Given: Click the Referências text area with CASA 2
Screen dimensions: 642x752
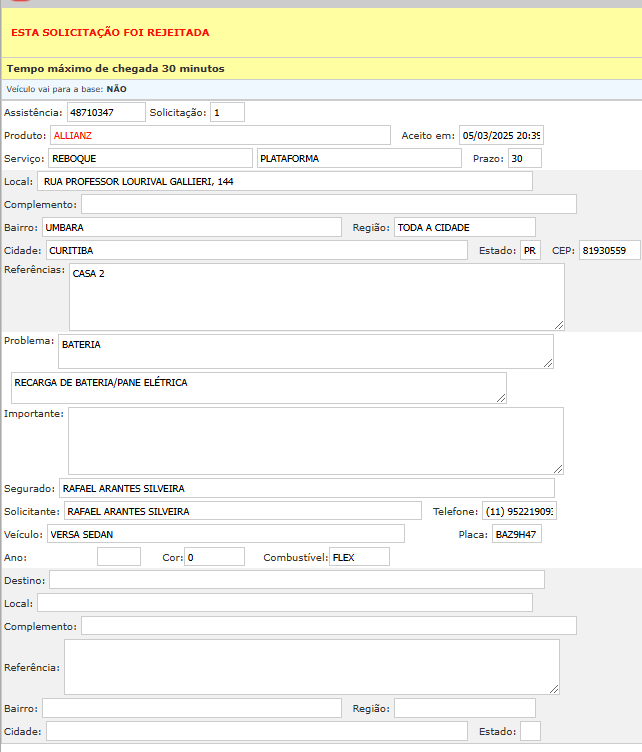Looking at the screenshot, I should pyautogui.click(x=316, y=296).
